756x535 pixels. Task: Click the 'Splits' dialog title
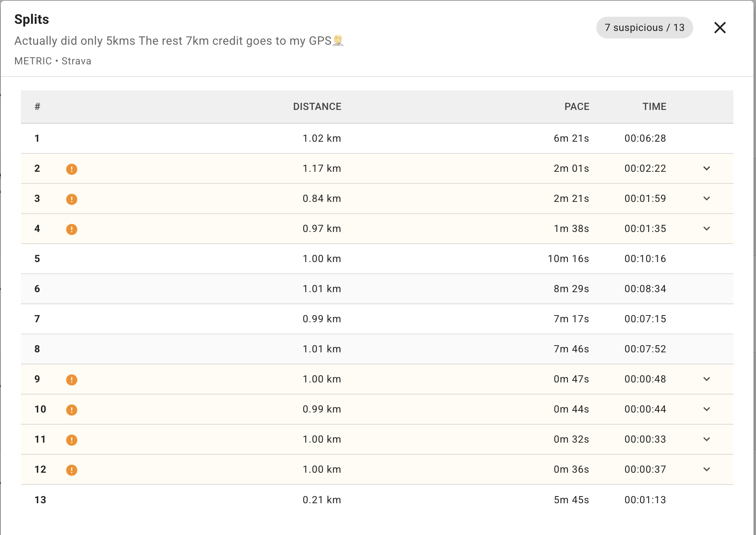click(31, 19)
